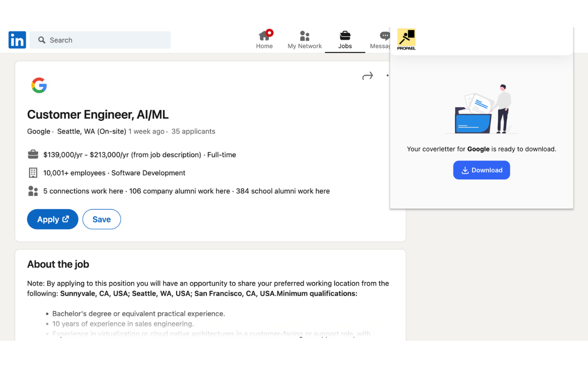
Task: Click 106 company alumni work here
Action: click(180, 191)
